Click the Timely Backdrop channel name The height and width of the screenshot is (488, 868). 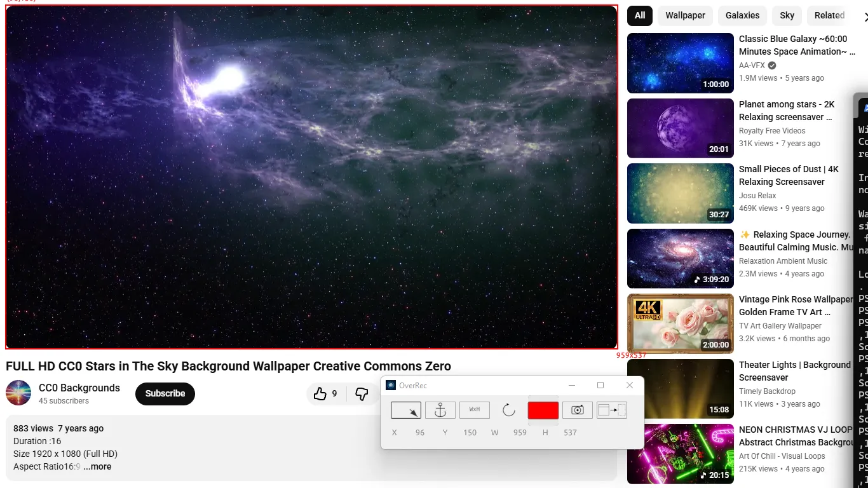coord(767,391)
